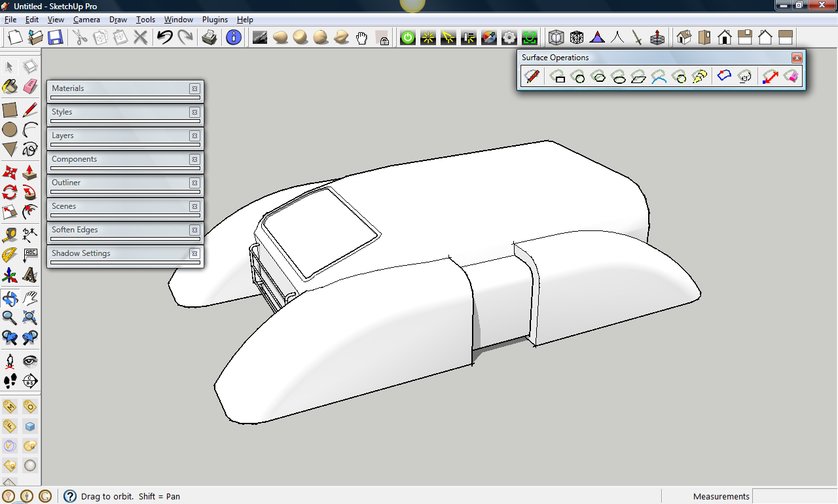
Task: Open the Draw menu
Action: 118,20
